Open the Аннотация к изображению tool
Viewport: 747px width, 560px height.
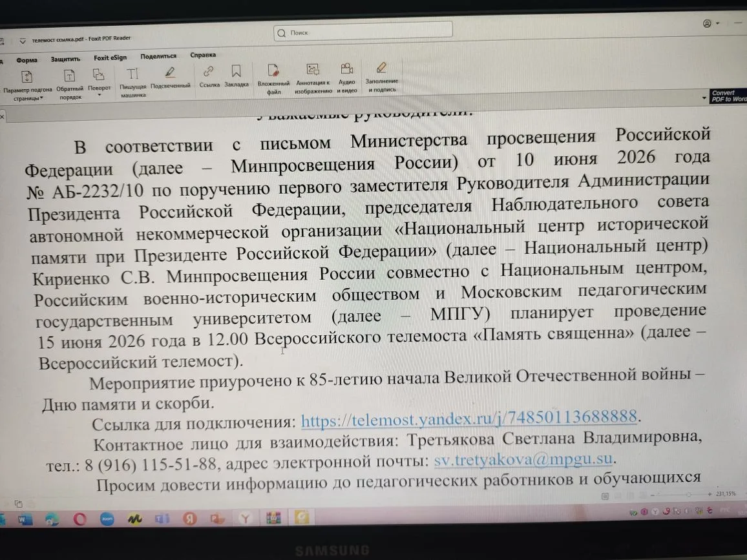(313, 78)
